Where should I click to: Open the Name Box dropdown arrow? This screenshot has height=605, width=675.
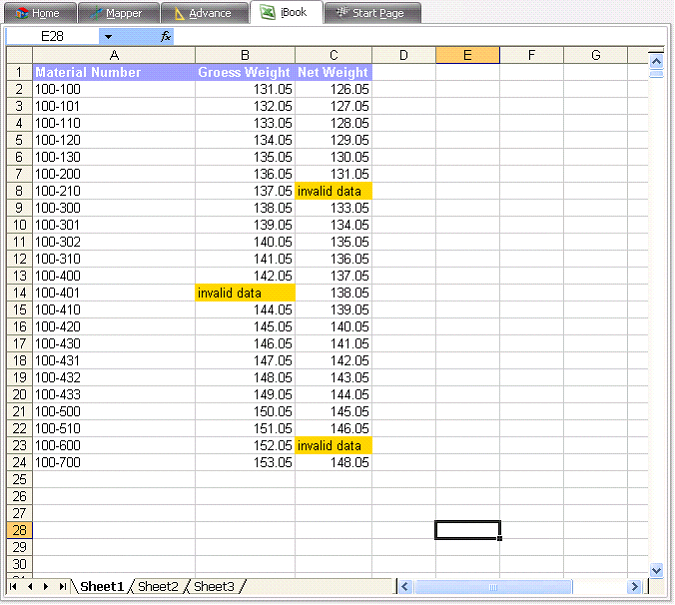pos(108,37)
